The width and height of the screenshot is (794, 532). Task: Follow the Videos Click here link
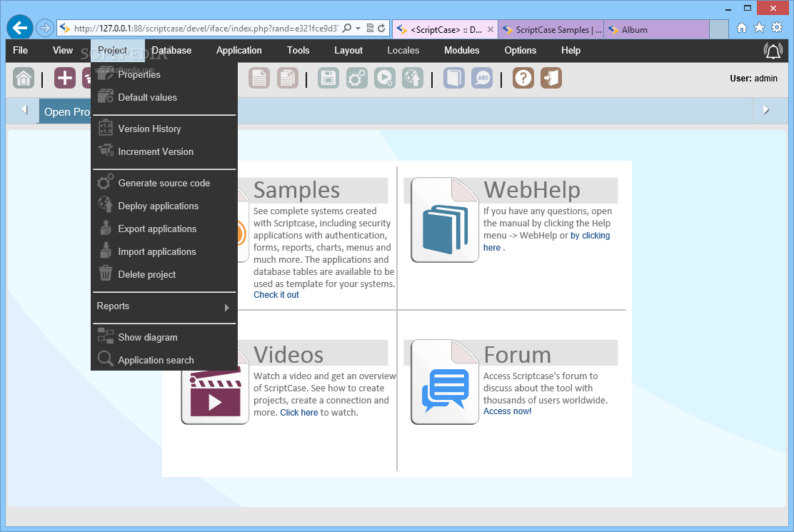(298, 413)
